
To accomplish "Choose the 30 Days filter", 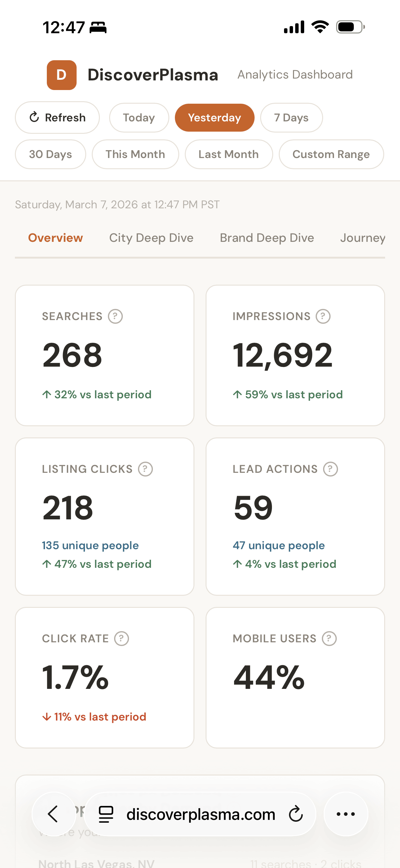I will click(x=51, y=154).
